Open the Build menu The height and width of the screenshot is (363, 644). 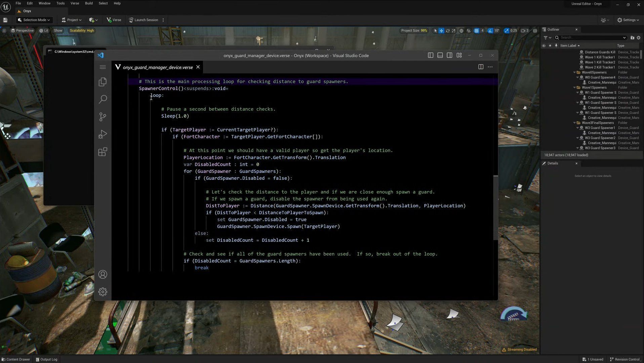pyautogui.click(x=89, y=3)
